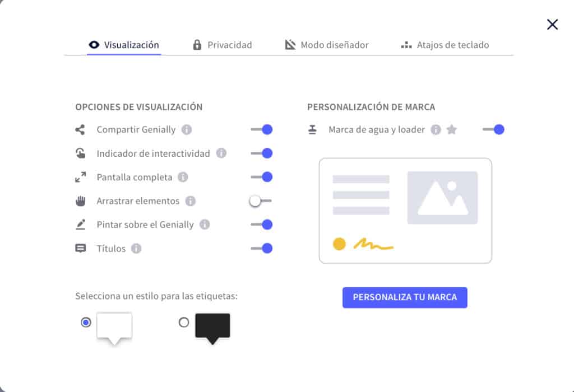
Task: Enable the Arrastrar elementos switch
Action: pyautogui.click(x=260, y=200)
